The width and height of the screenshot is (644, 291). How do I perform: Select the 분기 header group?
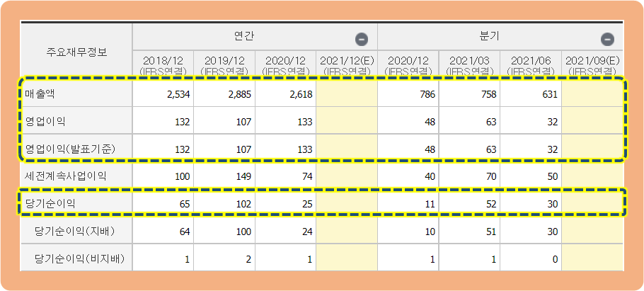pyautogui.click(x=500, y=37)
